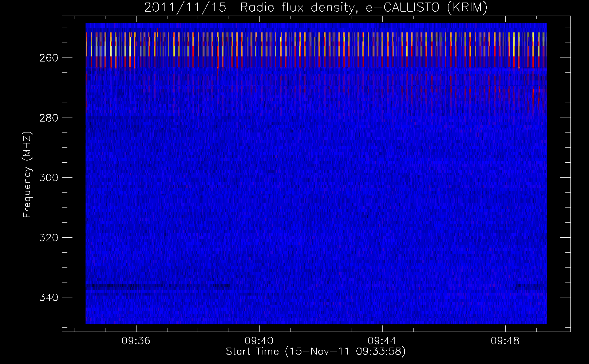Image resolution: width=589 pixels, height=364 pixels.
Task: Click the 320 frequency tick label
Action: (x=48, y=238)
